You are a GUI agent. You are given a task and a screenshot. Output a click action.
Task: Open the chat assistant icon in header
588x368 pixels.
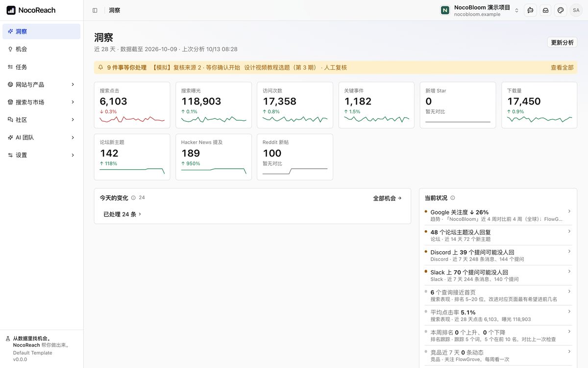530,10
